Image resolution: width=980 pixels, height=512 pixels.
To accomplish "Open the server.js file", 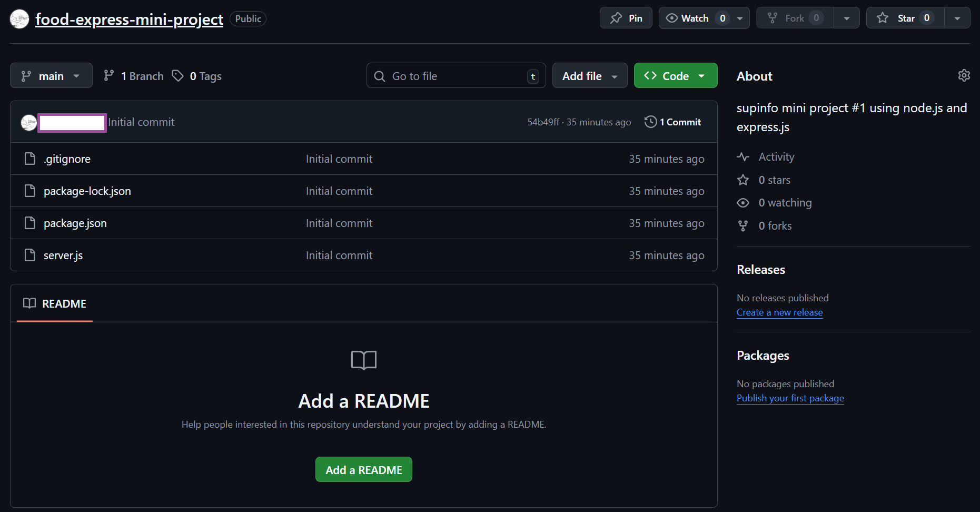I will 63,255.
